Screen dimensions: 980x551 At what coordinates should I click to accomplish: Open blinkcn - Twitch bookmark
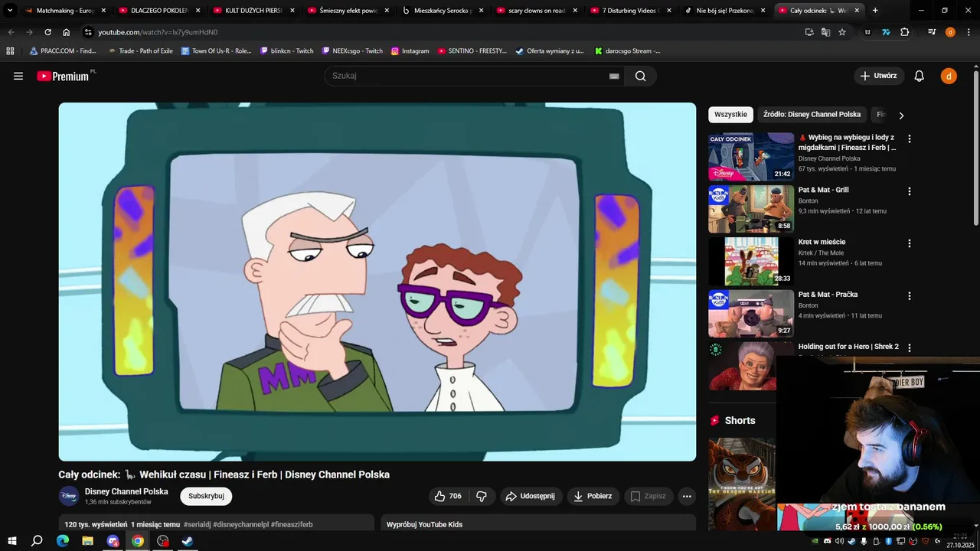pyautogui.click(x=286, y=51)
